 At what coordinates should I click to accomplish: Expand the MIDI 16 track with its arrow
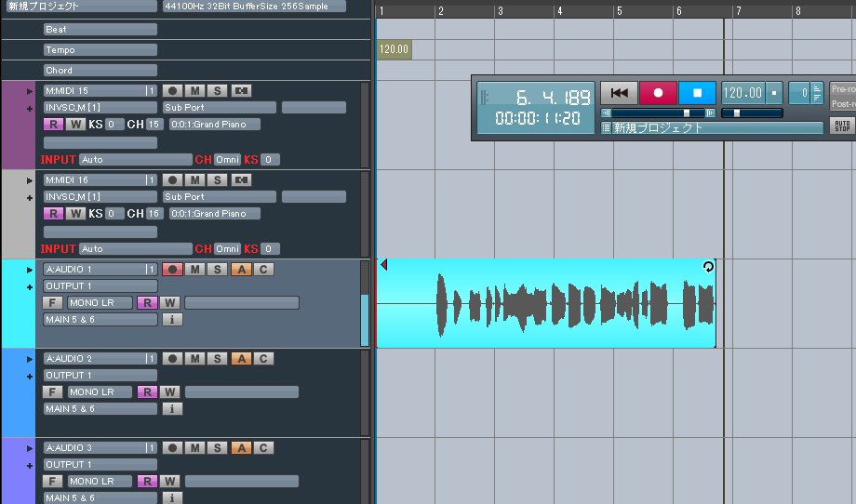pyautogui.click(x=30, y=180)
